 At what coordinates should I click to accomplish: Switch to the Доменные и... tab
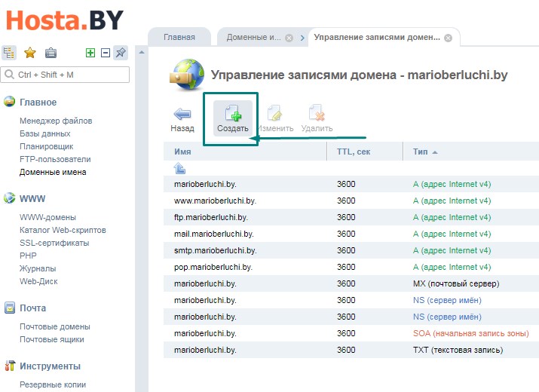coord(254,37)
